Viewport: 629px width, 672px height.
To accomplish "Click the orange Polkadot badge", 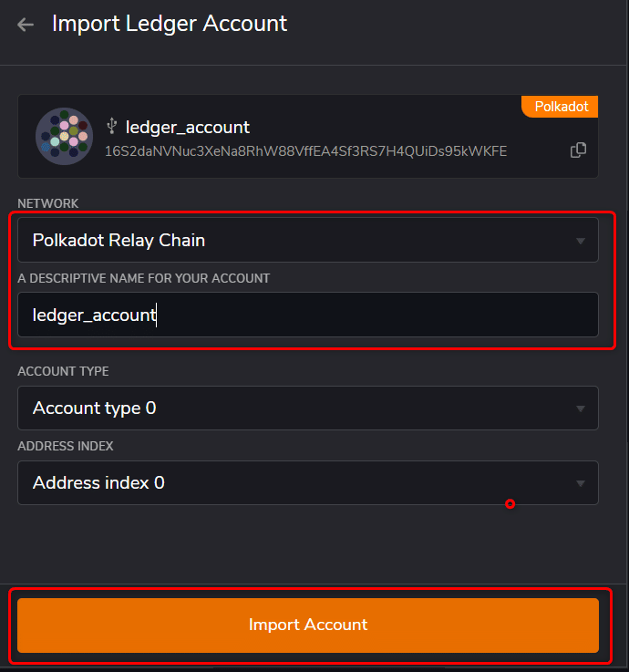I will pyautogui.click(x=560, y=107).
